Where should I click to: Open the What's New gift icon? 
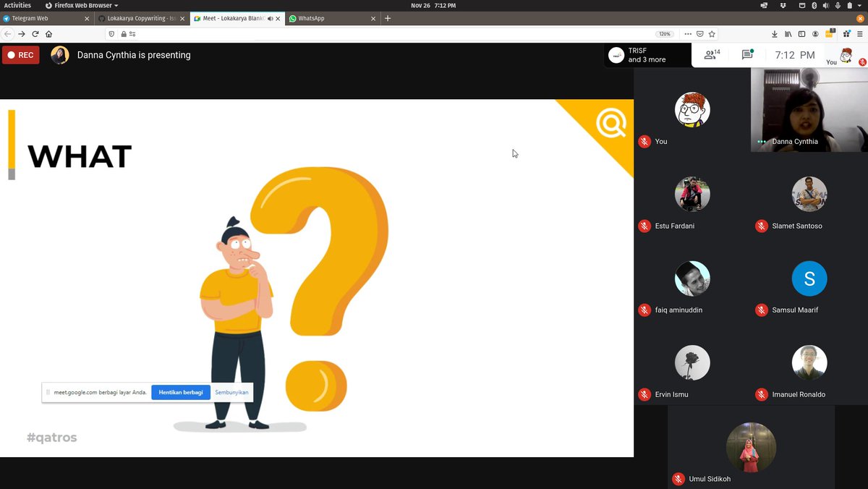(846, 34)
